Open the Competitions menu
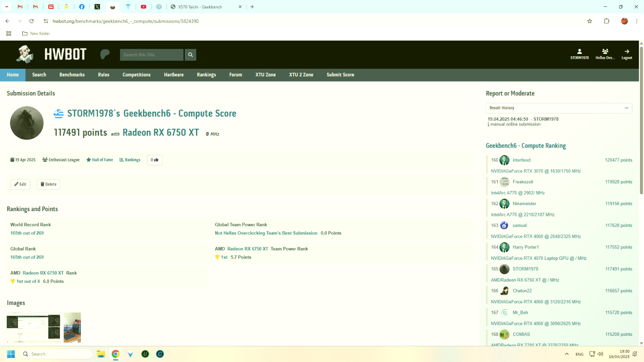644x362 pixels. (136, 75)
